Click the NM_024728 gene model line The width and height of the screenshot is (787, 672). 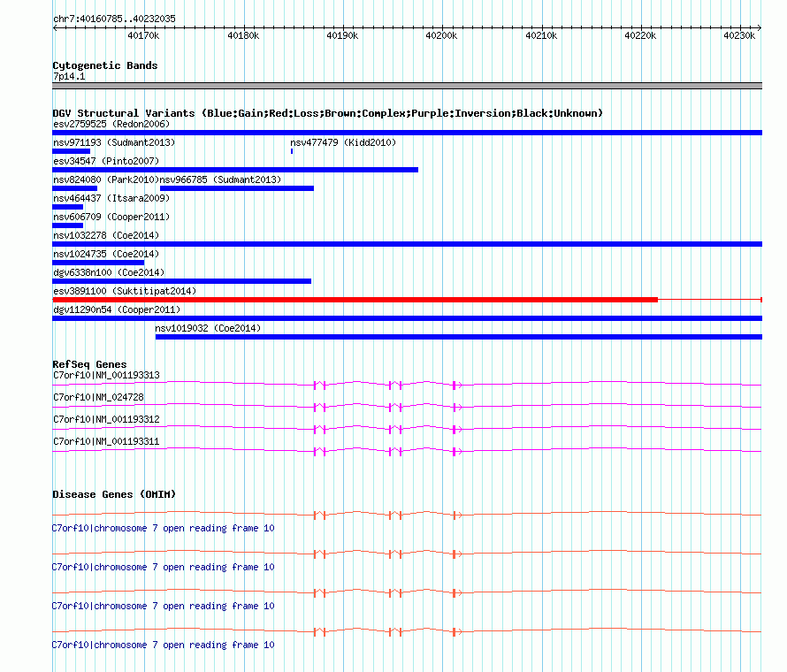(407, 407)
